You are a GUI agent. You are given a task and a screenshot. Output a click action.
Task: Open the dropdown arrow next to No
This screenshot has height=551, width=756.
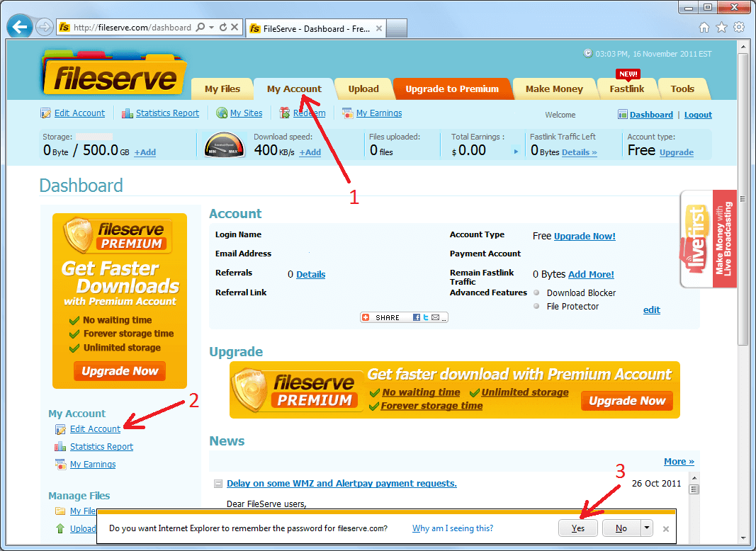point(647,528)
